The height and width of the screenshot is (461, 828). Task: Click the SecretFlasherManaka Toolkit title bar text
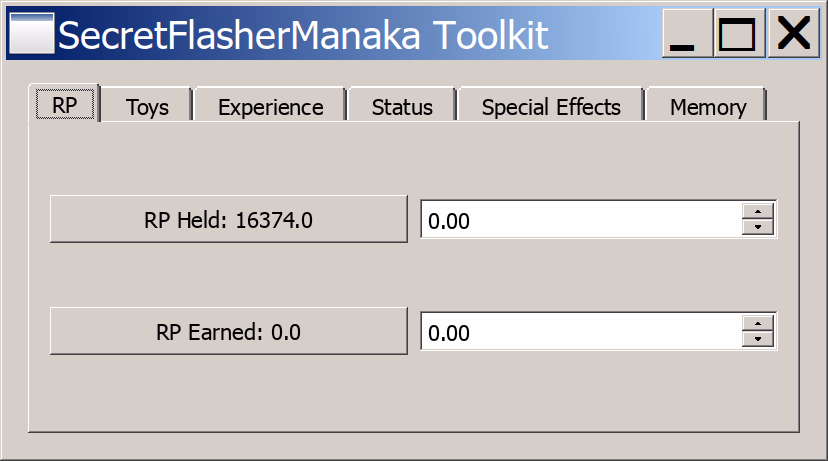click(x=303, y=35)
